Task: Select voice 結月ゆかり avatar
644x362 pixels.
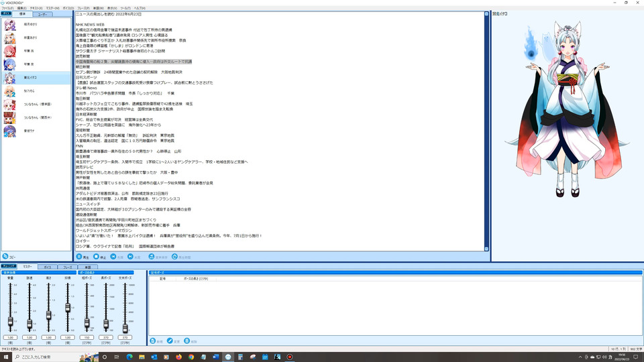Action: pos(10,25)
